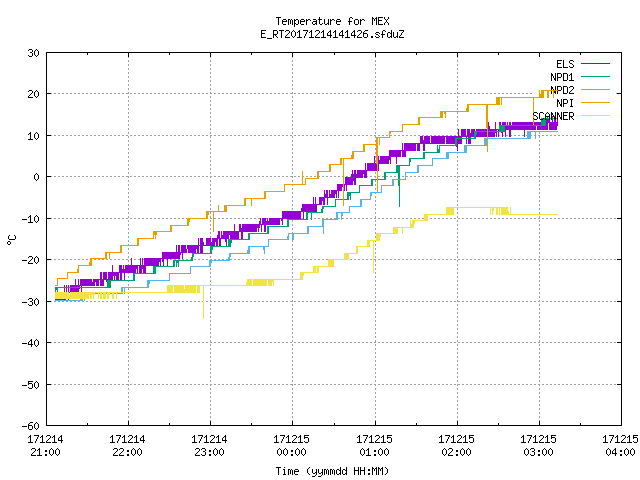This screenshot has height=480, width=640.
Task: Click the y-axis label 0
Action: point(37,177)
